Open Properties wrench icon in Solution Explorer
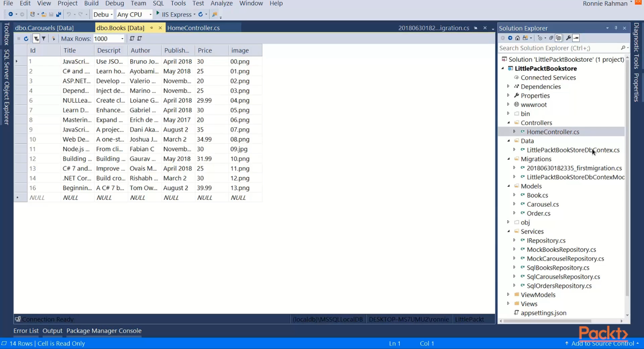 568,38
